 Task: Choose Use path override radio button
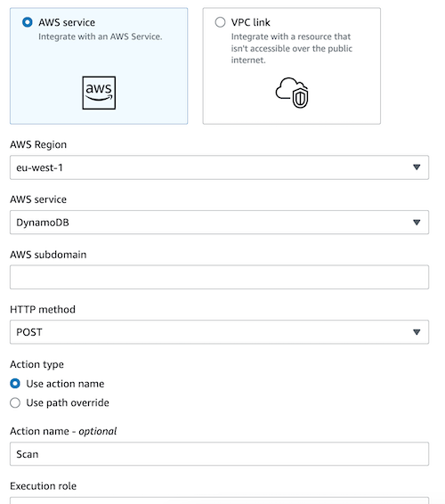tap(15, 402)
